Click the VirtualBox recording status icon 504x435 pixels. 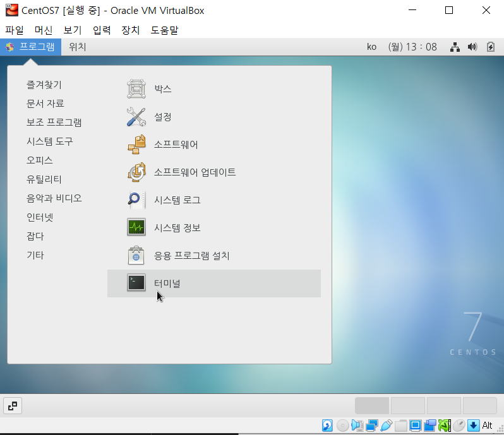[429, 426]
